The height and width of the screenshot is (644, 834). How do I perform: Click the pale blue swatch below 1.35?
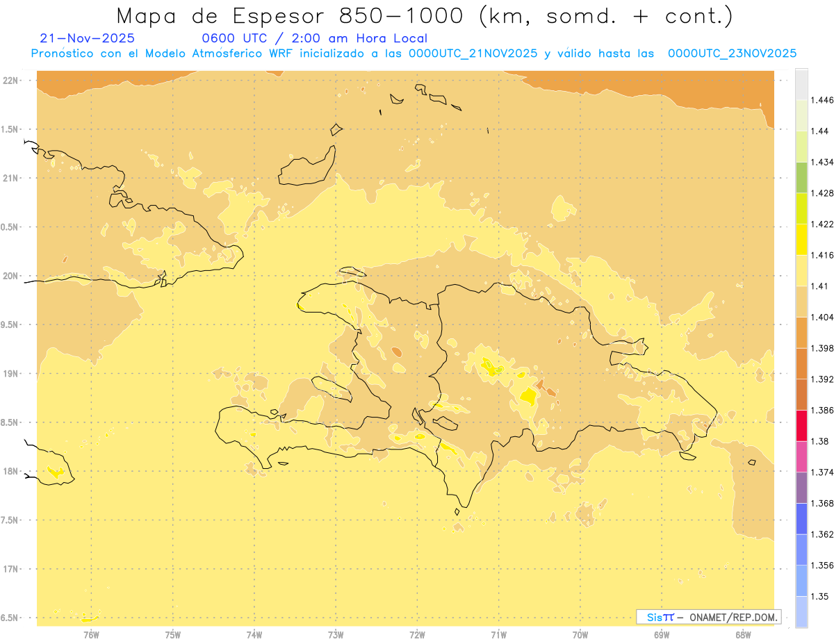pos(801,612)
